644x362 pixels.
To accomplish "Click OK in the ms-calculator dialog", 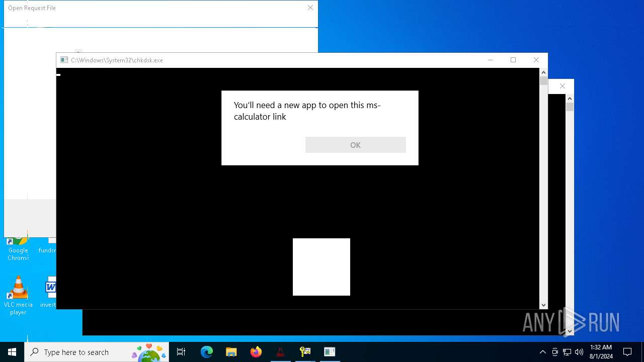I will 355,145.
